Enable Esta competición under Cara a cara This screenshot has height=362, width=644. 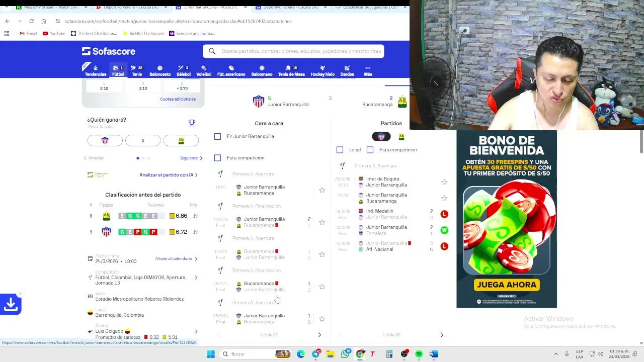[217, 158]
